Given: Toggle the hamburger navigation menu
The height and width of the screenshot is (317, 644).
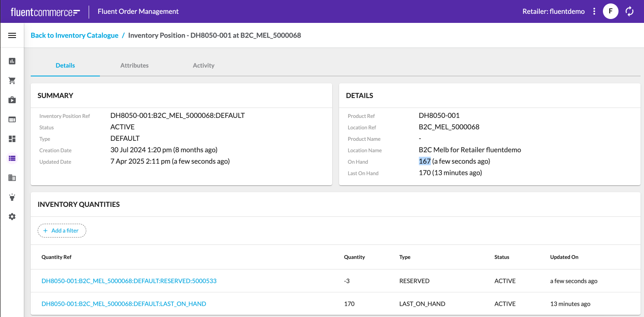Looking at the screenshot, I should click(x=12, y=35).
